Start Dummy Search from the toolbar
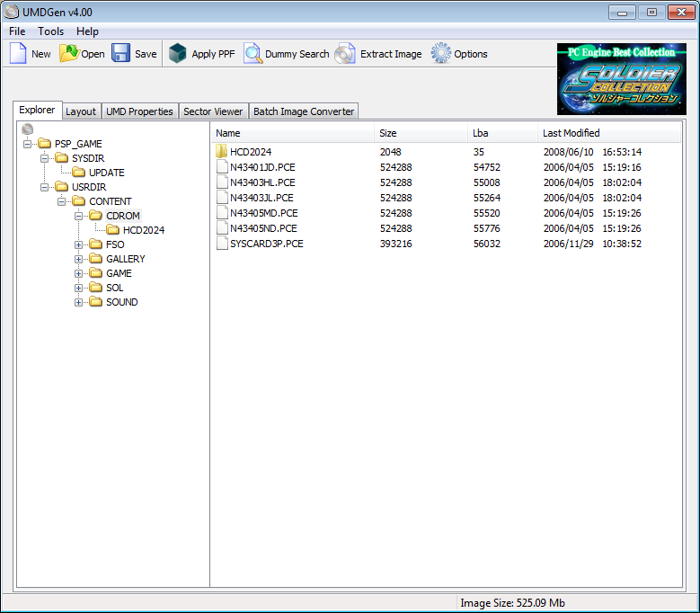This screenshot has width=700, height=613. (x=253, y=54)
